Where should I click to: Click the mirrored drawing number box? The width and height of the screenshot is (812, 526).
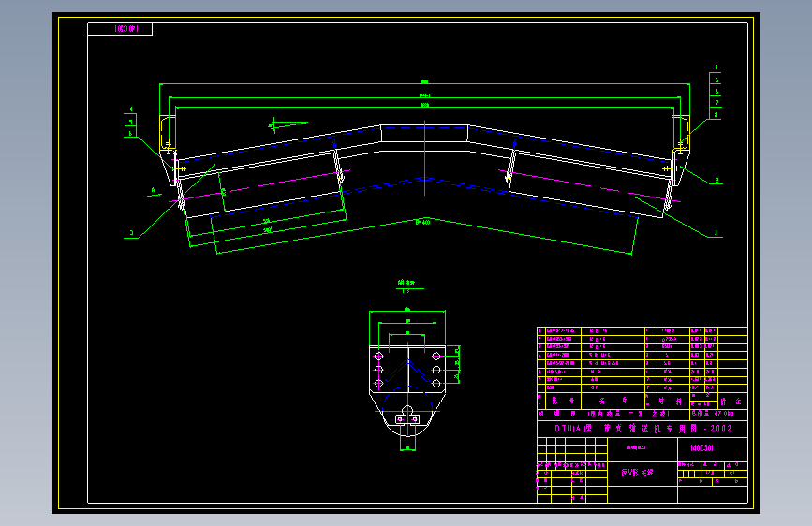pos(120,29)
